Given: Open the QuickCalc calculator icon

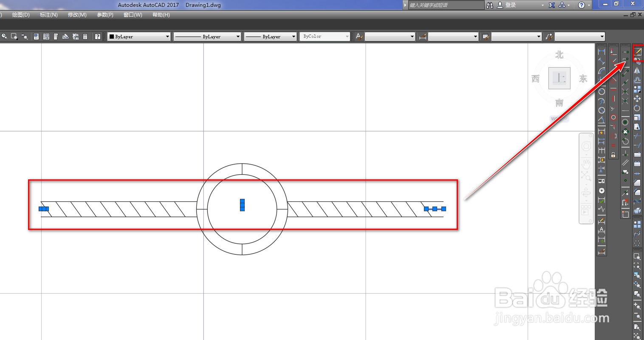Looking at the screenshot, I should 85,37.
